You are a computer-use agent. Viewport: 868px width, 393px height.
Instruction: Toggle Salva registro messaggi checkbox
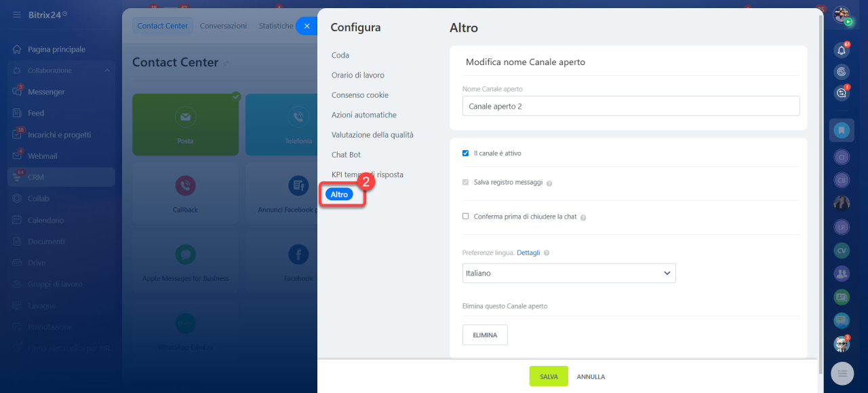465,183
